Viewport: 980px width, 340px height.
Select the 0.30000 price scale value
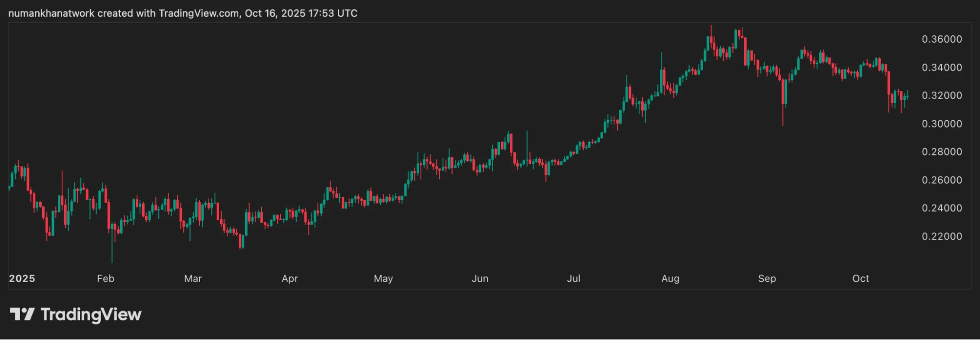pyautogui.click(x=942, y=124)
